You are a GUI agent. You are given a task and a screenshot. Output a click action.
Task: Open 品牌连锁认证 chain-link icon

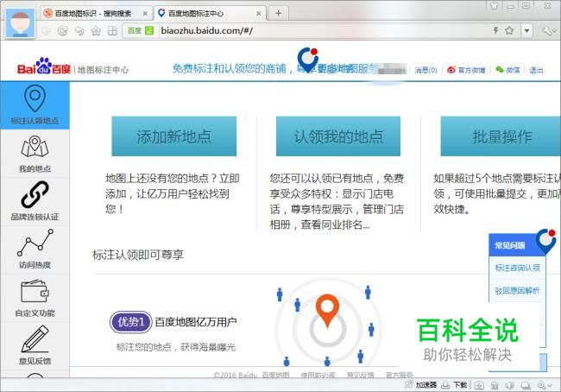(35, 194)
